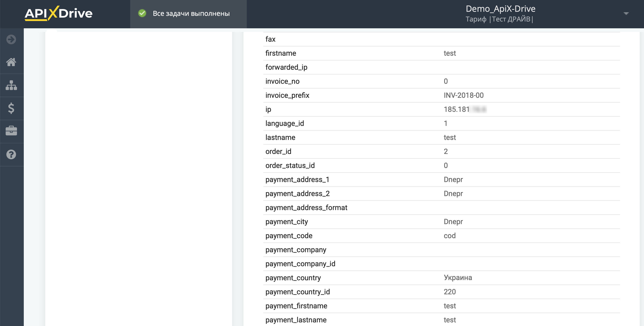This screenshot has width=644, height=326.
Task: Open the briefcase icon in sidebar
Action: (11, 131)
